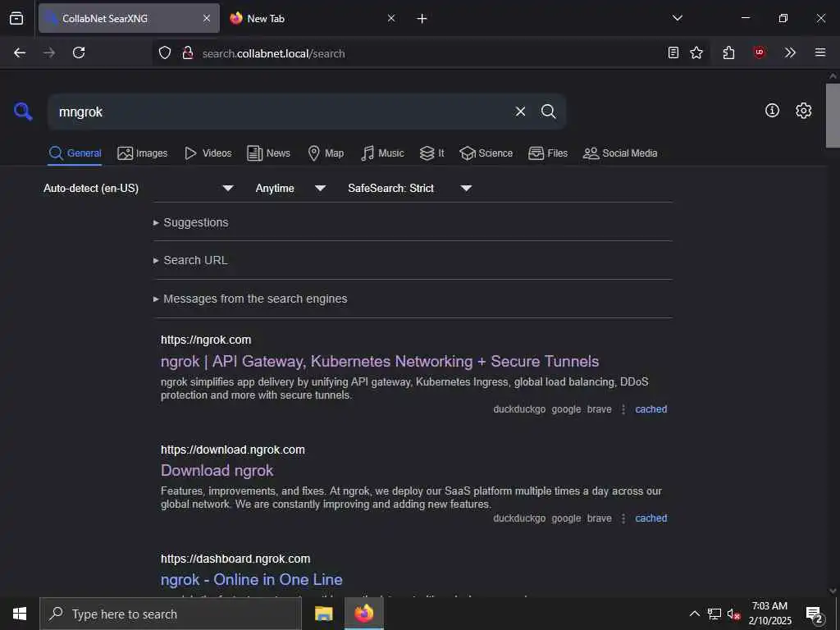The image size is (840, 630).
Task: Open the Extensions puzzle icon
Action: [728, 52]
